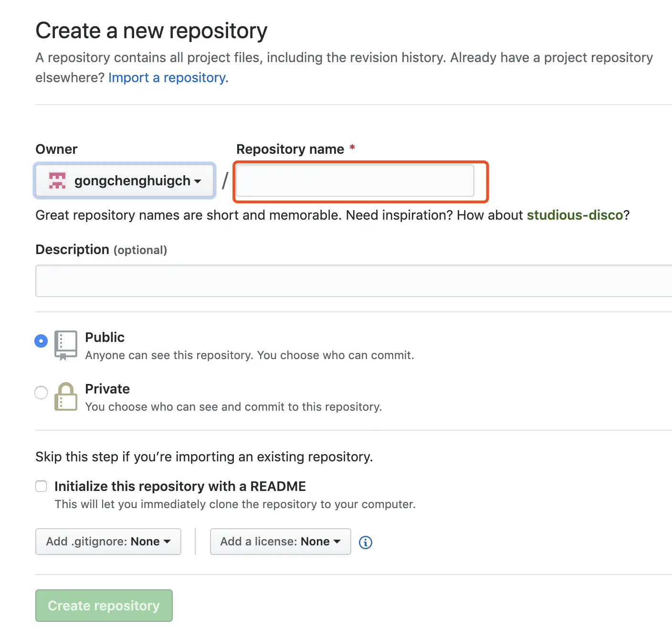The height and width of the screenshot is (639, 672).
Task: Open the Owner dropdown gongchenghuigch
Action: click(x=125, y=181)
